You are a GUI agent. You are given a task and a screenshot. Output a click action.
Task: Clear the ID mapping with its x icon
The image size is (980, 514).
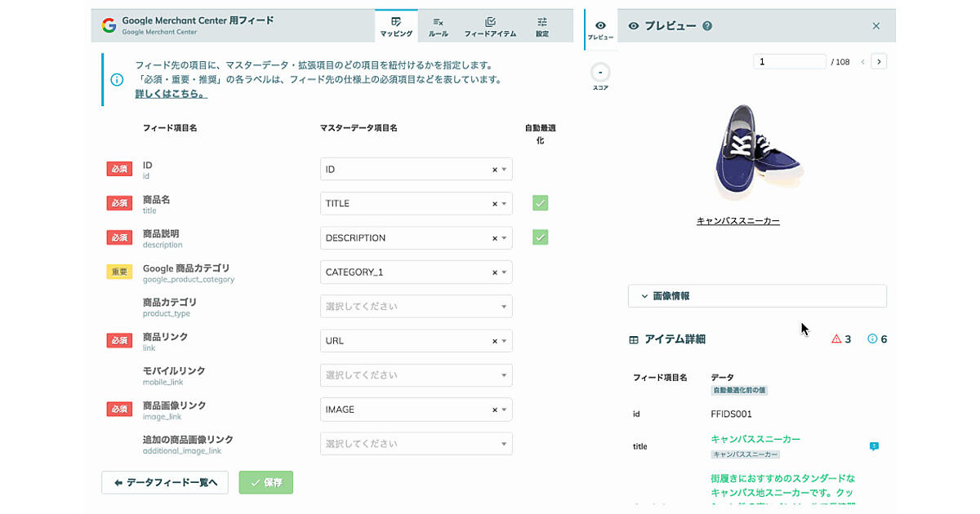coord(494,170)
